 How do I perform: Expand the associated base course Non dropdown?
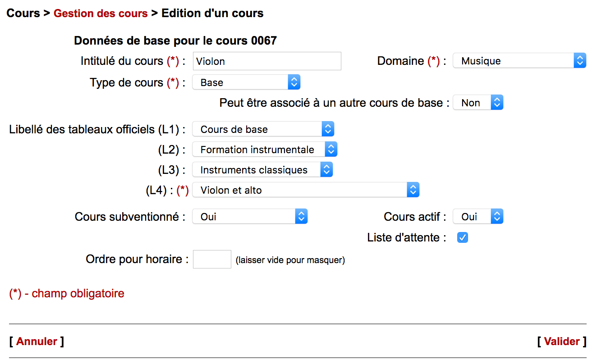click(x=478, y=103)
